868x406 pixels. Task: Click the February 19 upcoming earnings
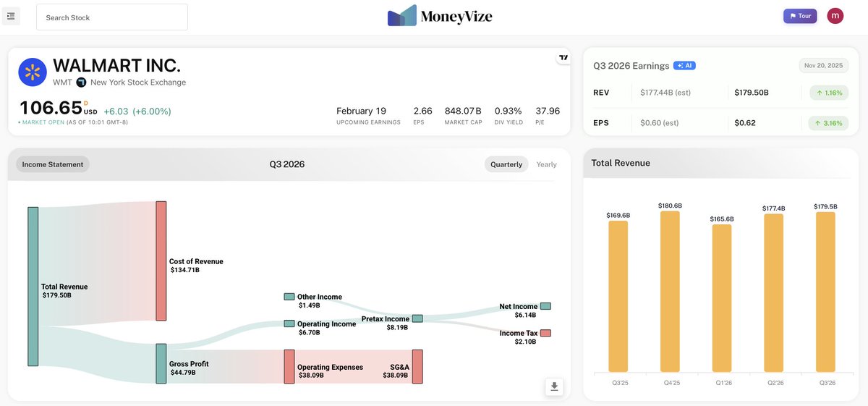click(361, 111)
